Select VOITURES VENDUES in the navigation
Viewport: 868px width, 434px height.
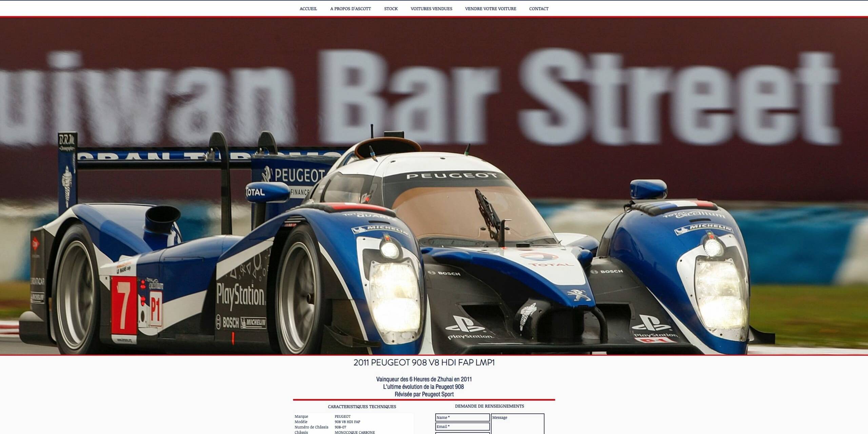pyautogui.click(x=431, y=9)
